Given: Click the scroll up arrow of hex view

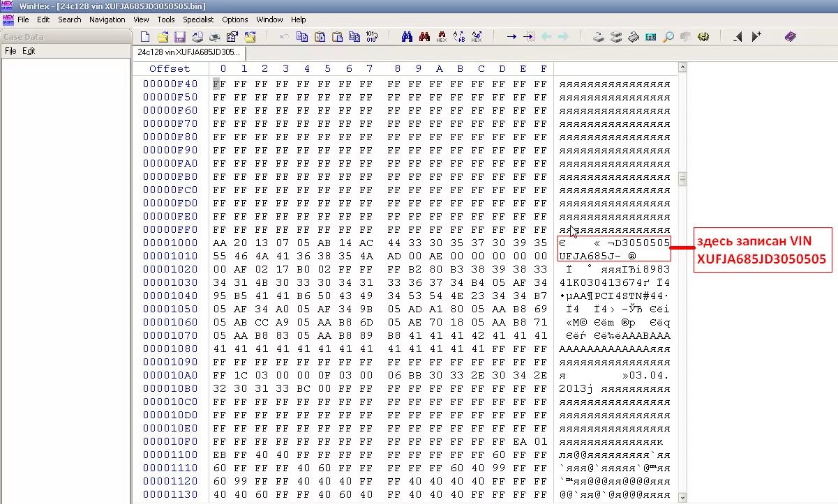Looking at the screenshot, I should point(682,68).
